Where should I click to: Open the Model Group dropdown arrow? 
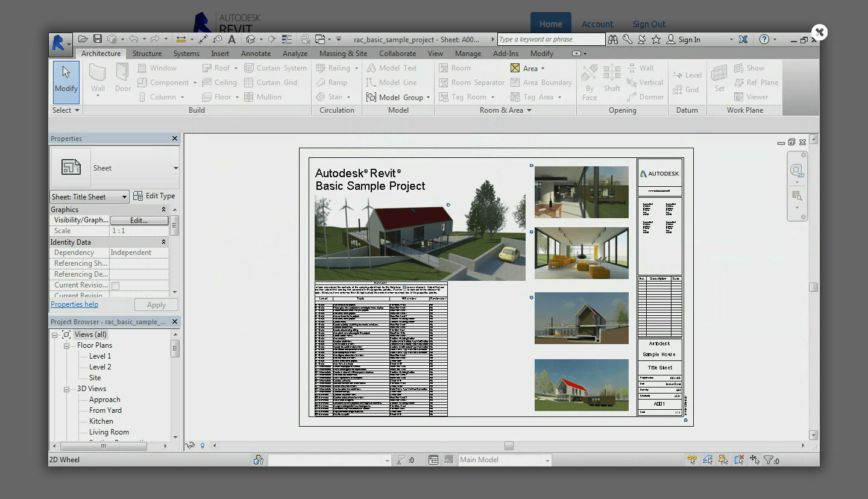pyautogui.click(x=429, y=98)
